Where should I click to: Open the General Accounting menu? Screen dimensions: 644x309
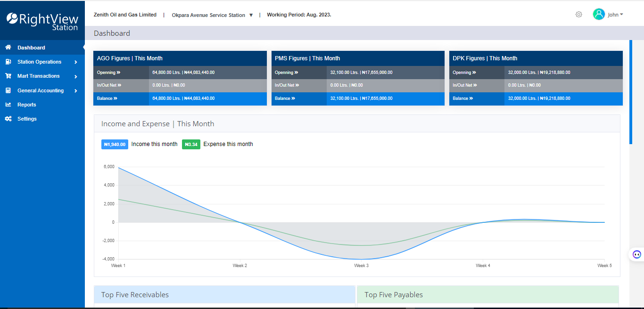point(42,90)
